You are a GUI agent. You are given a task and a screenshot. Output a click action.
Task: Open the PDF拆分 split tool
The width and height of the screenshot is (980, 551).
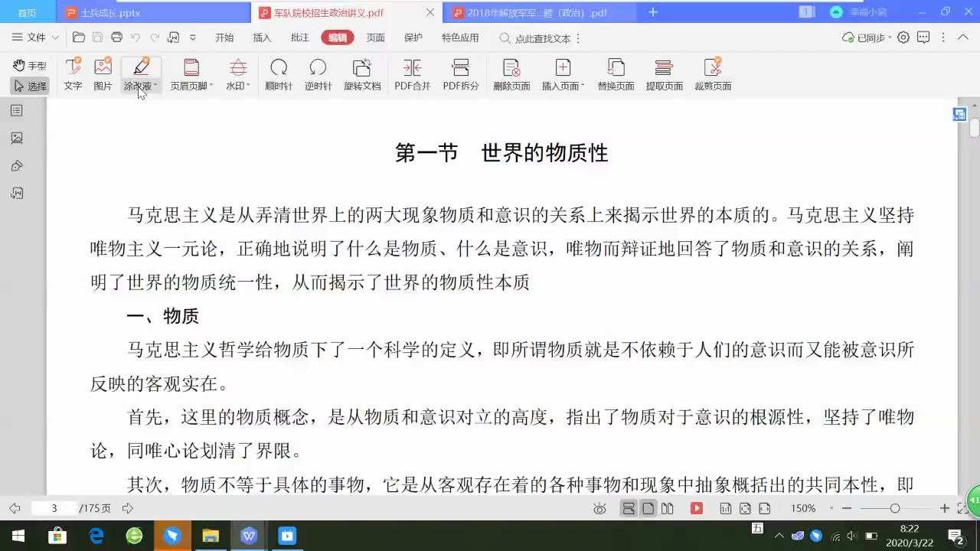pyautogui.click(x=461, y=74)
